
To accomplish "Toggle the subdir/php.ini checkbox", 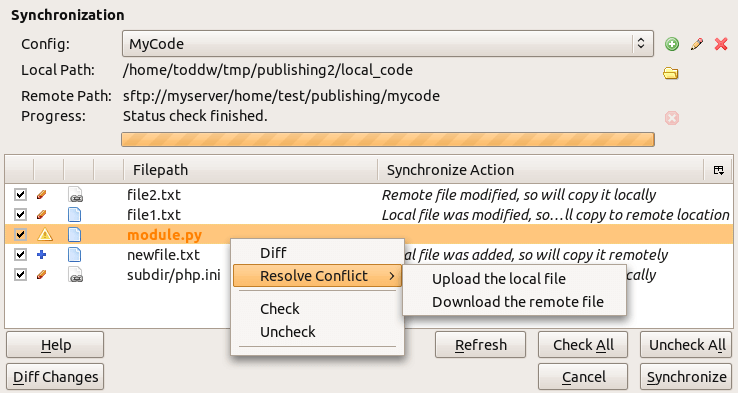I will click(20, 274).
